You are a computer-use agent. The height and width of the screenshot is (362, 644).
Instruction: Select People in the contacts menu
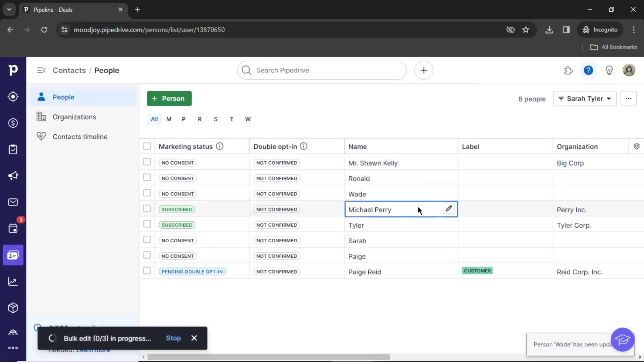84,97
